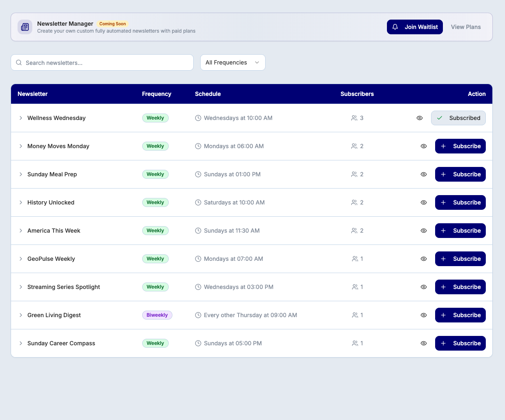Click the Subscribers column header

coord(357,94)
